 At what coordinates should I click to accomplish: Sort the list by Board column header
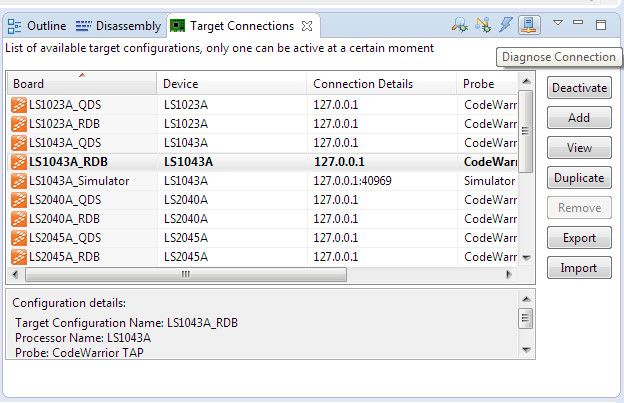(x=80, y=84)
